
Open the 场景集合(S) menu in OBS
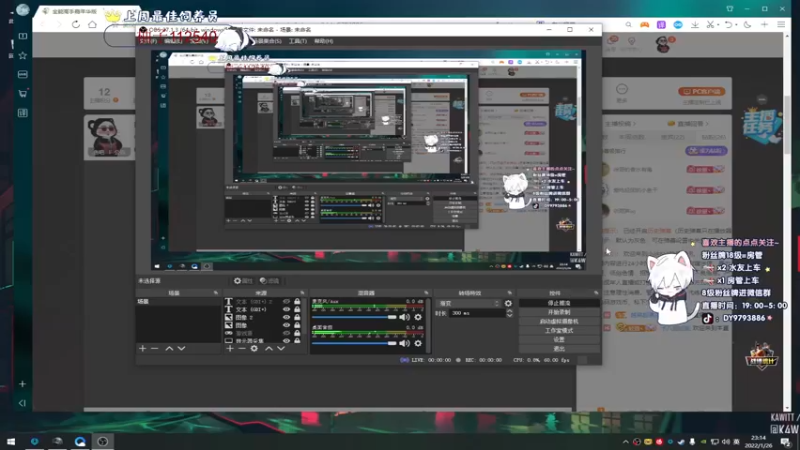(x=266, y=41)
